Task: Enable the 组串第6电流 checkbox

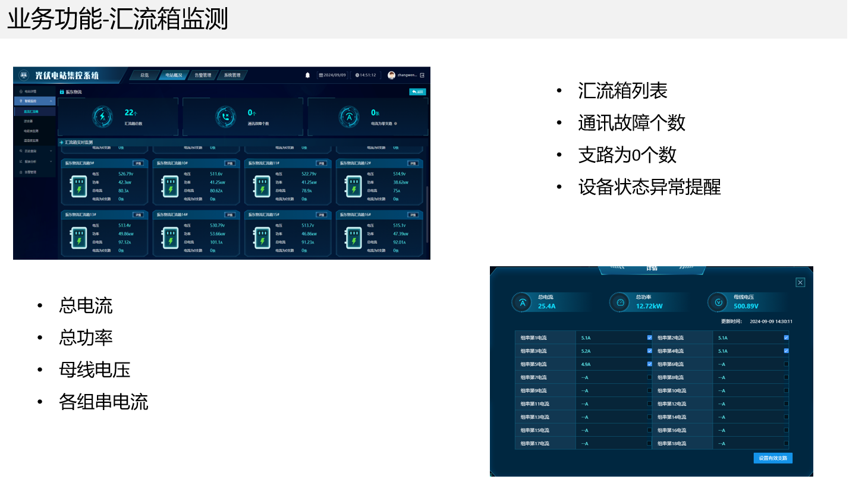Action: [x=786, y=364]
